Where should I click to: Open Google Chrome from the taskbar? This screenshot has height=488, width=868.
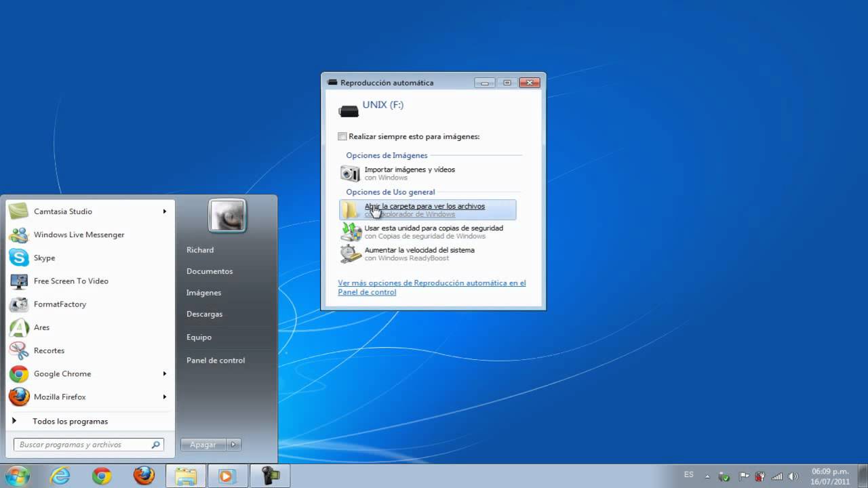coord(102,476)
